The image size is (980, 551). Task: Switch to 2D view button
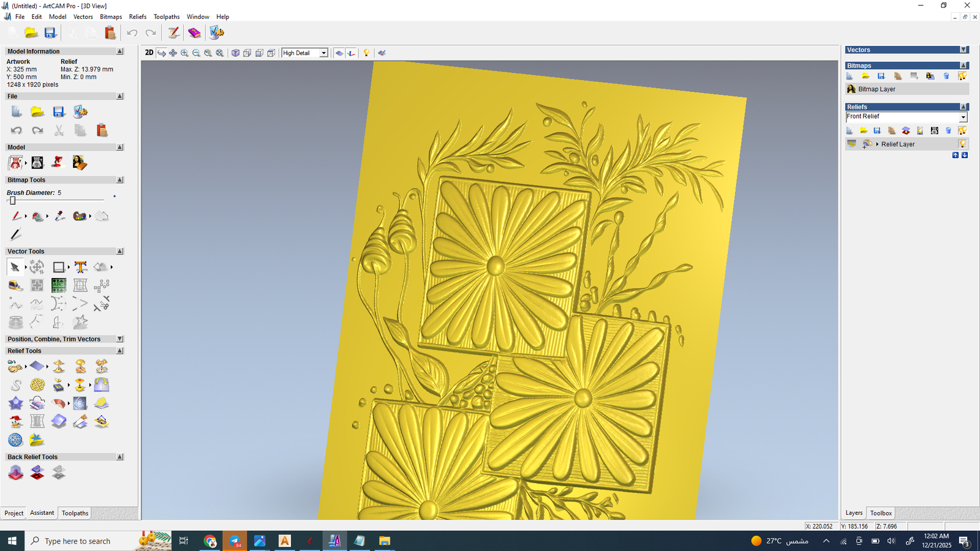[149, 53]
